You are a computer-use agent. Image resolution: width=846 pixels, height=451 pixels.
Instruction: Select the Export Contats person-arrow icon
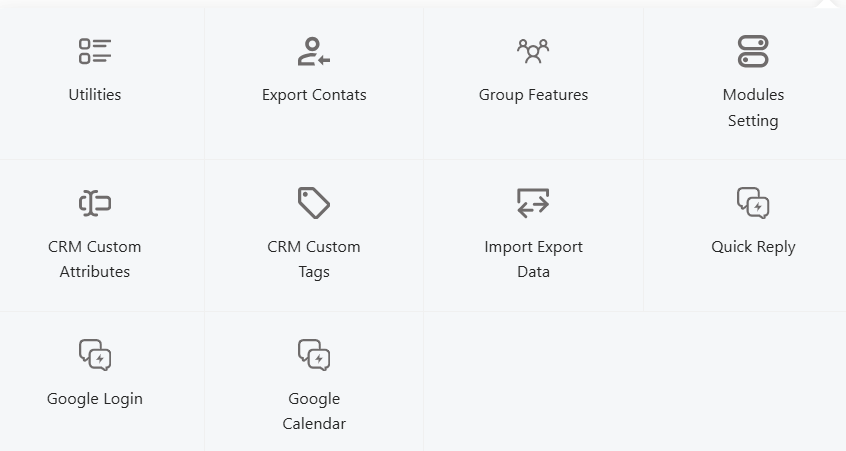pyautogui.click(x=314, y=51)
